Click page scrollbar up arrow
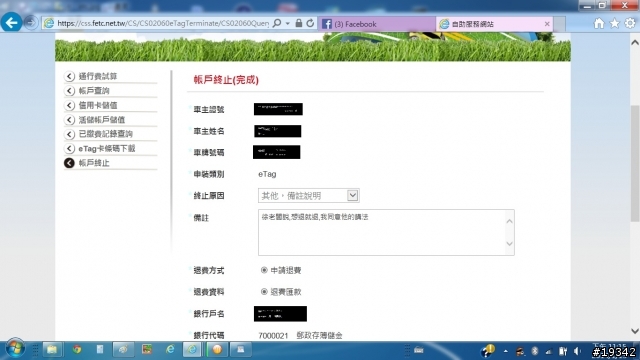Image resolution: width=640 pixels, height=360 pixels. click(635, 42)
